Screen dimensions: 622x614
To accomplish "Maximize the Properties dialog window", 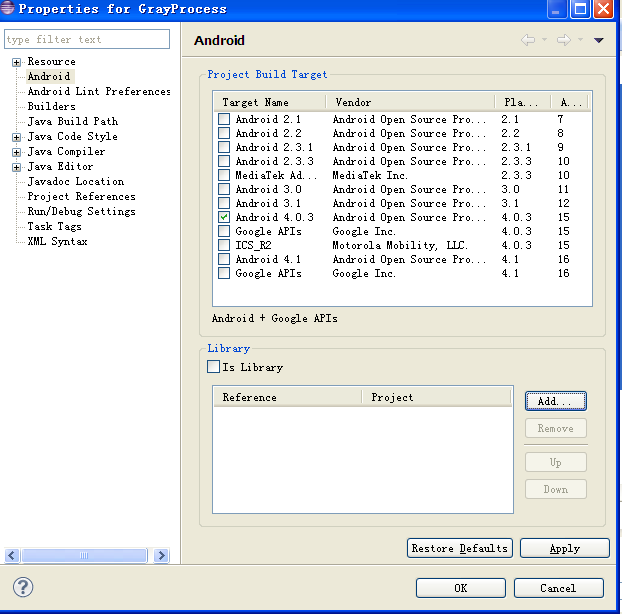I will [580, 9].
